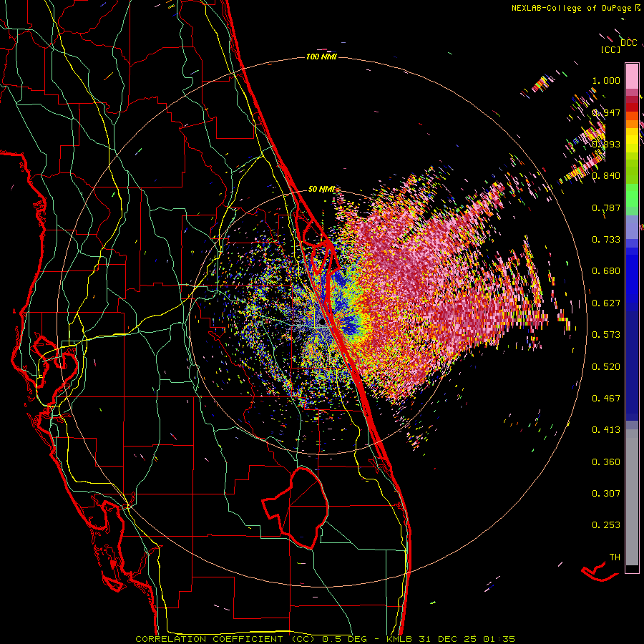644x644 pixels.
Task: Select the 0.680 legend value
Action: click(606, 270)
